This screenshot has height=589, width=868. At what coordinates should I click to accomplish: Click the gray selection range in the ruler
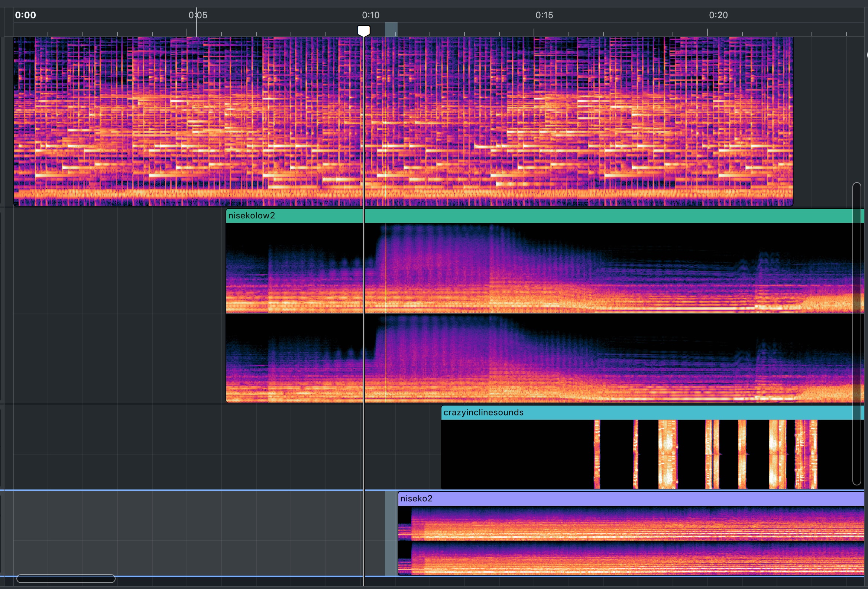[391, 29]
